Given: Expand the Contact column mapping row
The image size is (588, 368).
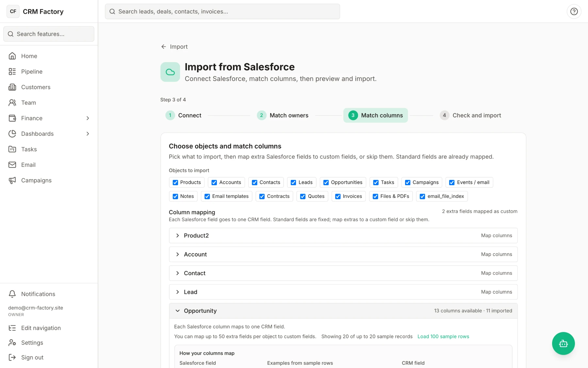Looking at the screenshot, I should (343, 273).
